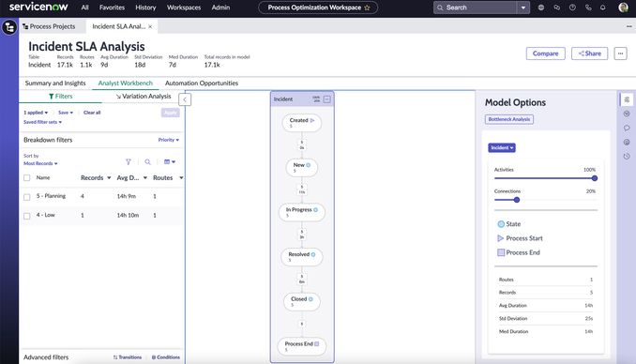Open the model options sidebar icon
The height and width of the screenshot is (364, 636).
coord(627,99)
